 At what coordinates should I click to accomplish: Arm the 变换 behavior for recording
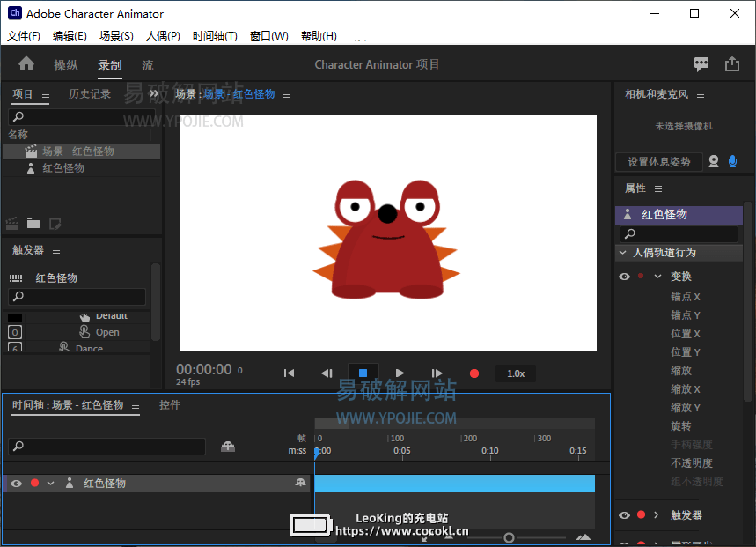[641, 276]
